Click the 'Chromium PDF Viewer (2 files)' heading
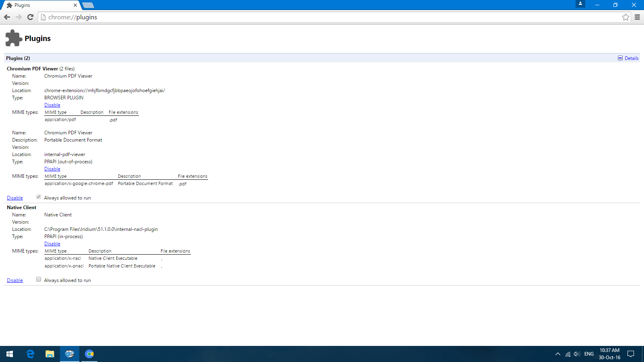The height and width of the screenshot is (362, 644). tap(41, 69)
